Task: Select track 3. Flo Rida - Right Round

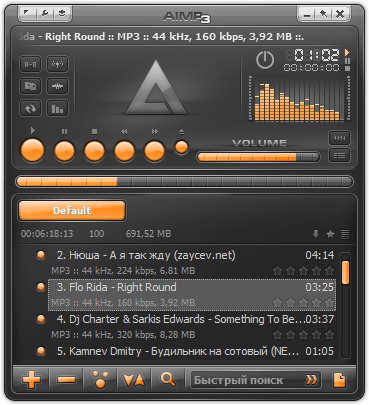Action: point(192,295)
